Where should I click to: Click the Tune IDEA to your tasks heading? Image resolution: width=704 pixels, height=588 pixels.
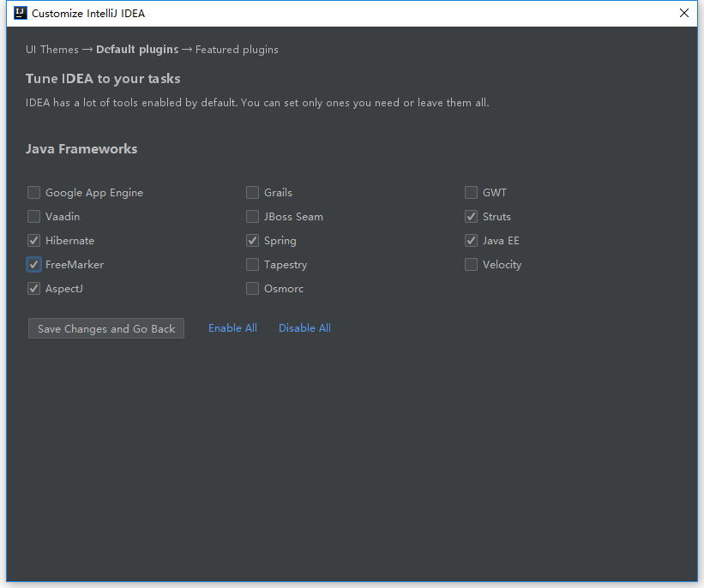[103, 79]
